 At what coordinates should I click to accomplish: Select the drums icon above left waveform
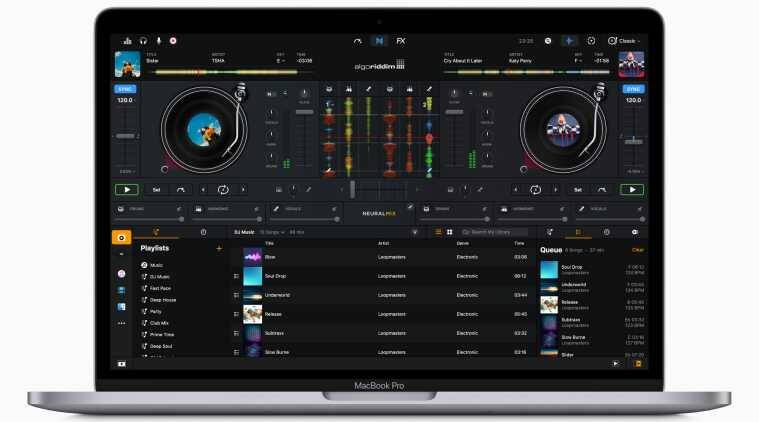(x=329, y=90)
